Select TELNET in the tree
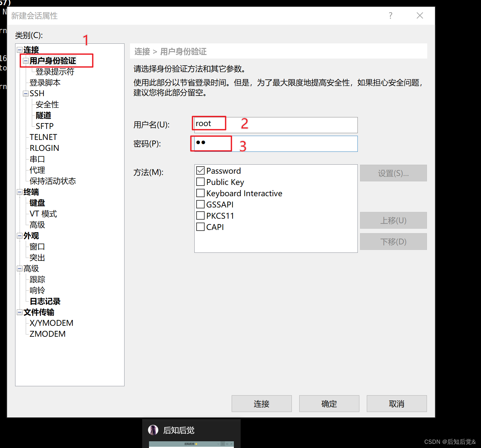 coord(43,137)
